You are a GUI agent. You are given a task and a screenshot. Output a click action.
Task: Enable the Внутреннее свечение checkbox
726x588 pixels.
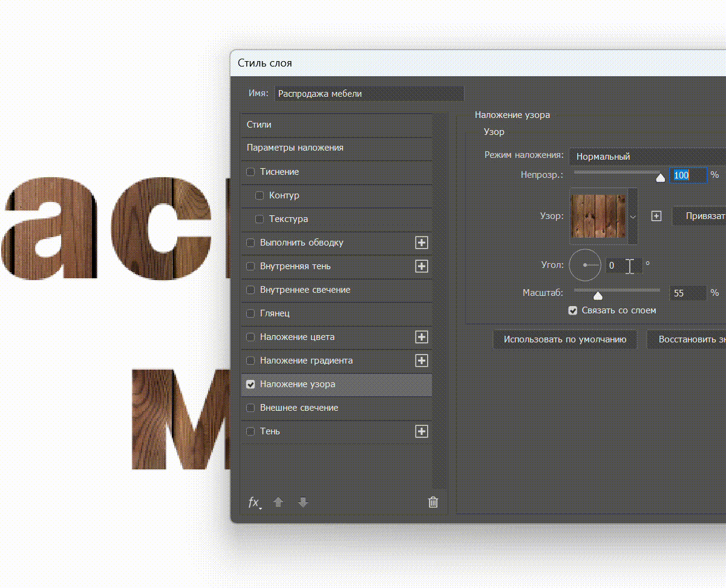(x=251, y=290)
